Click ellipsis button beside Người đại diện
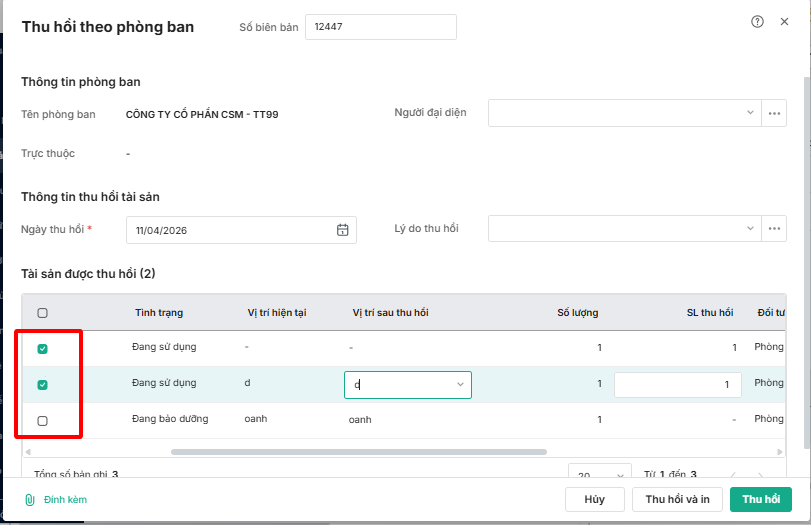Screen dimensions: 811x525 774,113
